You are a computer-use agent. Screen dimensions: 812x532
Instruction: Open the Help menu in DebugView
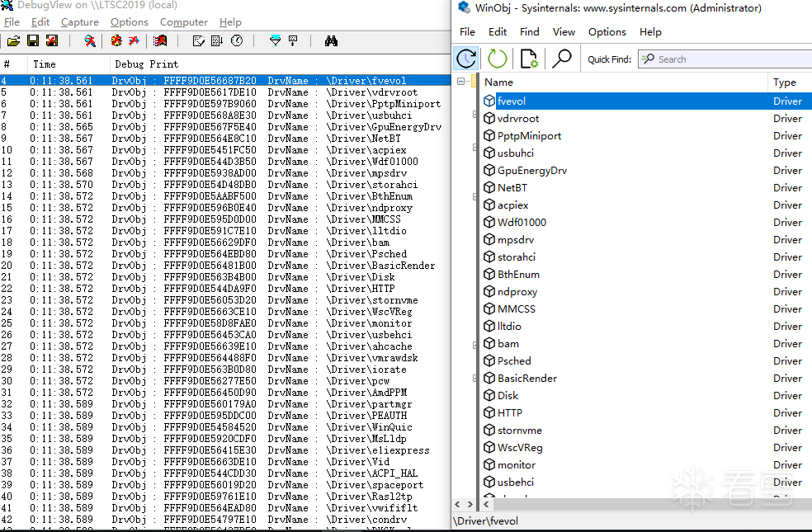(230, 22)
